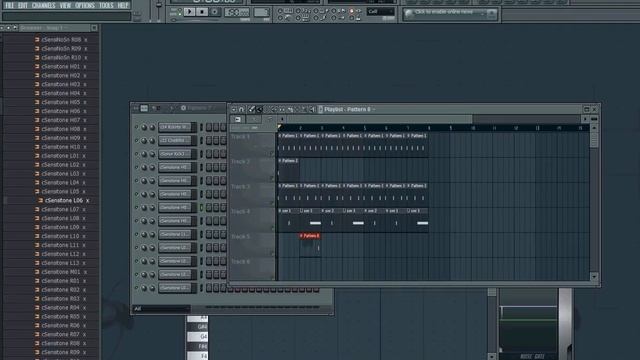
Task: Open the TOOLS menu
Action: pos(106,5)
